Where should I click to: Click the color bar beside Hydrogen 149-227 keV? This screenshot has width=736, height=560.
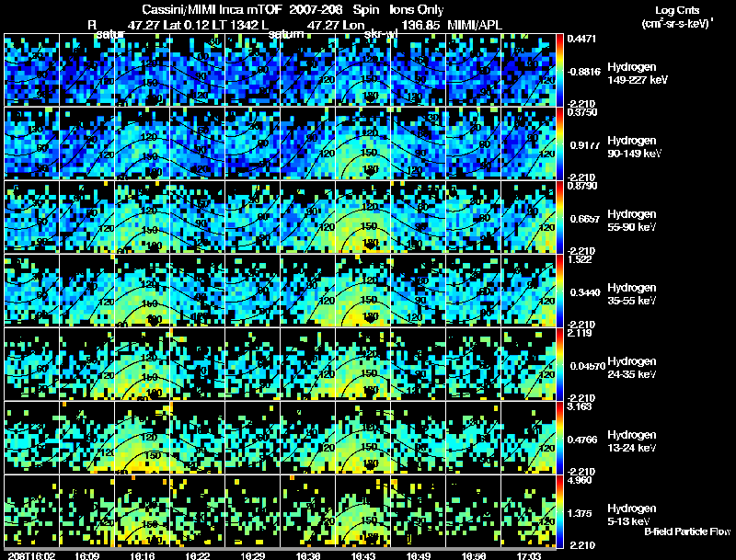pyautogui.click(x=559, y=70)
